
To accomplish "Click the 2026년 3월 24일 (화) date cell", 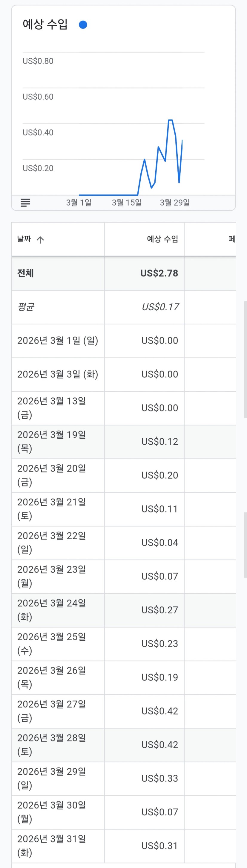I will [x=51, y=610].
